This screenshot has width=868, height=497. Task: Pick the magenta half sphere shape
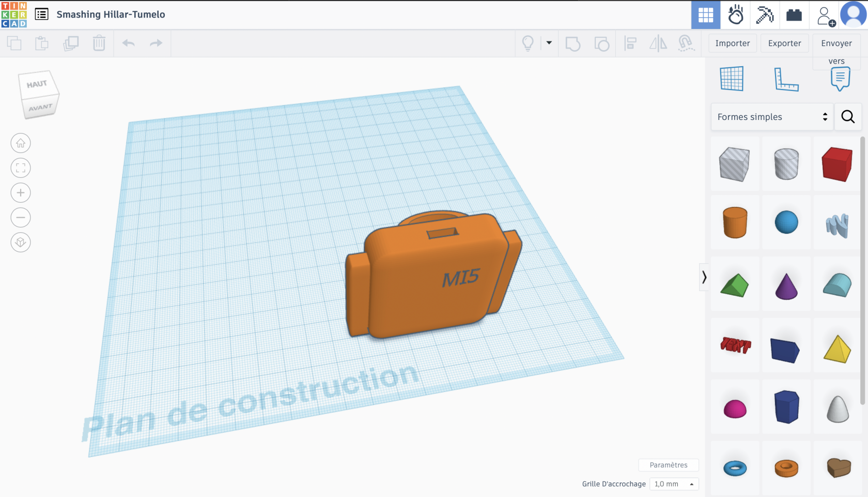click(735, 409)
